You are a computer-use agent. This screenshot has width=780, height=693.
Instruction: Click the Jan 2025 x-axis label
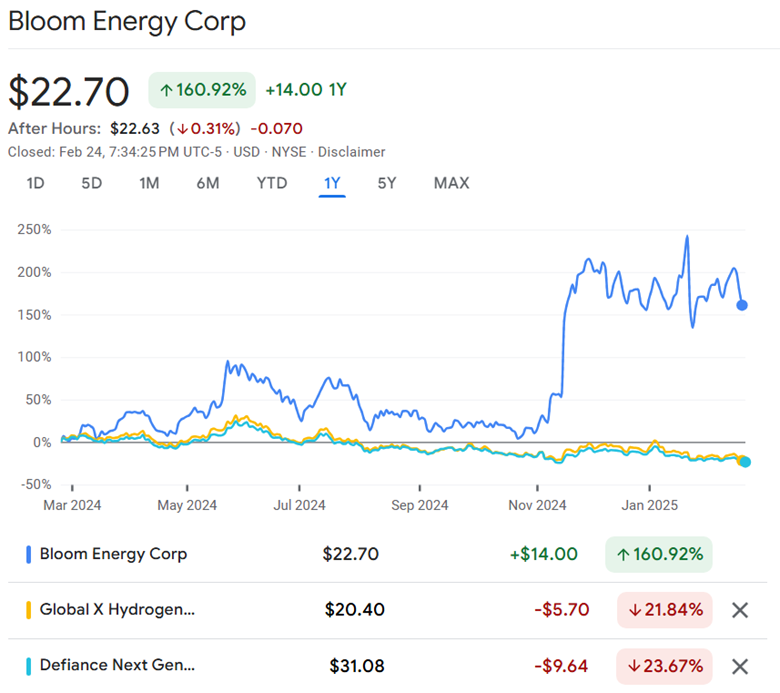pyautogui.click(x=650, y=505)
